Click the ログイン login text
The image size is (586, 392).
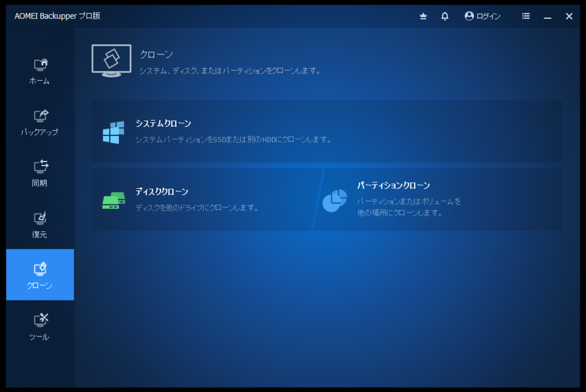point(489,16)
